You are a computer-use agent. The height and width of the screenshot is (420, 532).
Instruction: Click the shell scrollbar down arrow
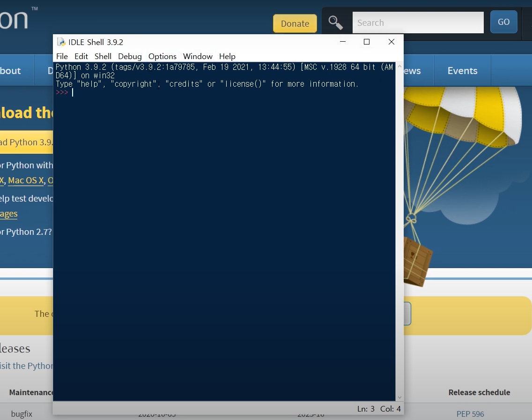399,397
